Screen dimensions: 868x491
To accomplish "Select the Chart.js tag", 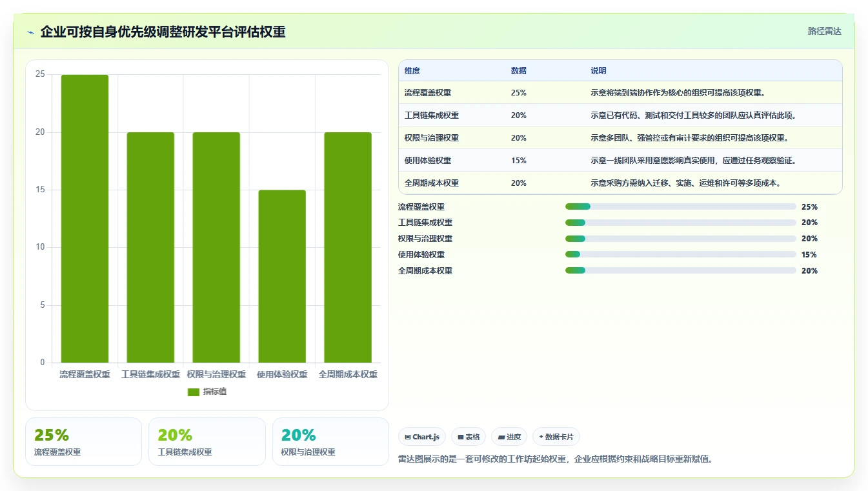I will [x=422, y=437].
